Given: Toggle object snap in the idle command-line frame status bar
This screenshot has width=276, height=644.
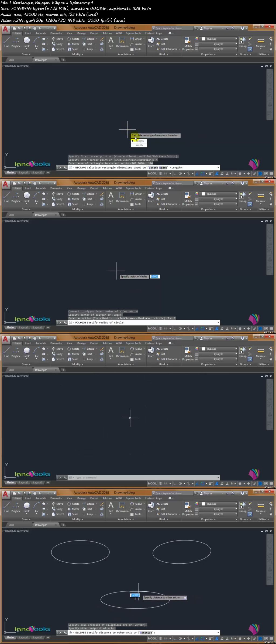Looking at the screenshot, I should (202, 484).
